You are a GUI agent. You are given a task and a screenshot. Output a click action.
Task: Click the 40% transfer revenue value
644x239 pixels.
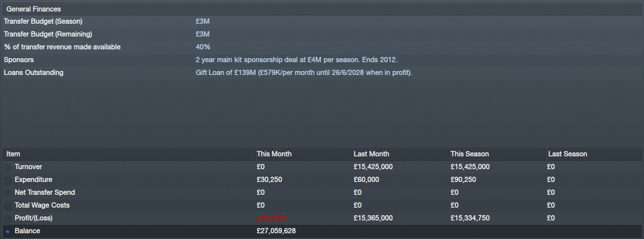point(203,47)
